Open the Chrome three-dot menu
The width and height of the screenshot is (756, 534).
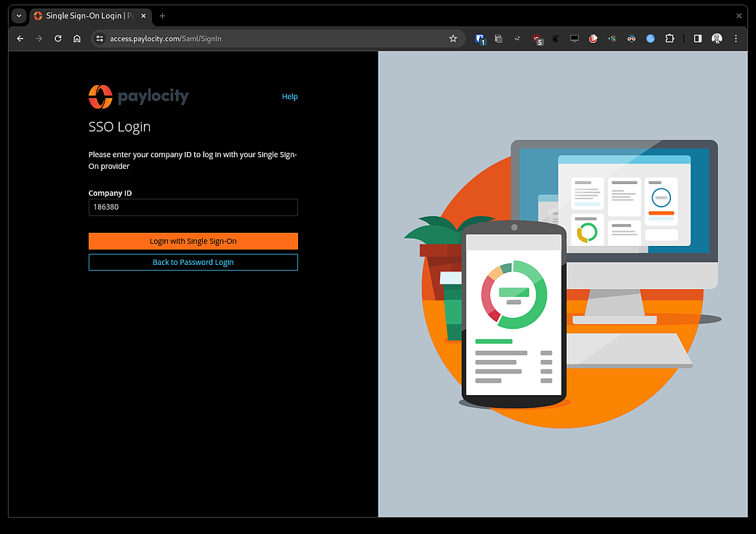point(736,39)
